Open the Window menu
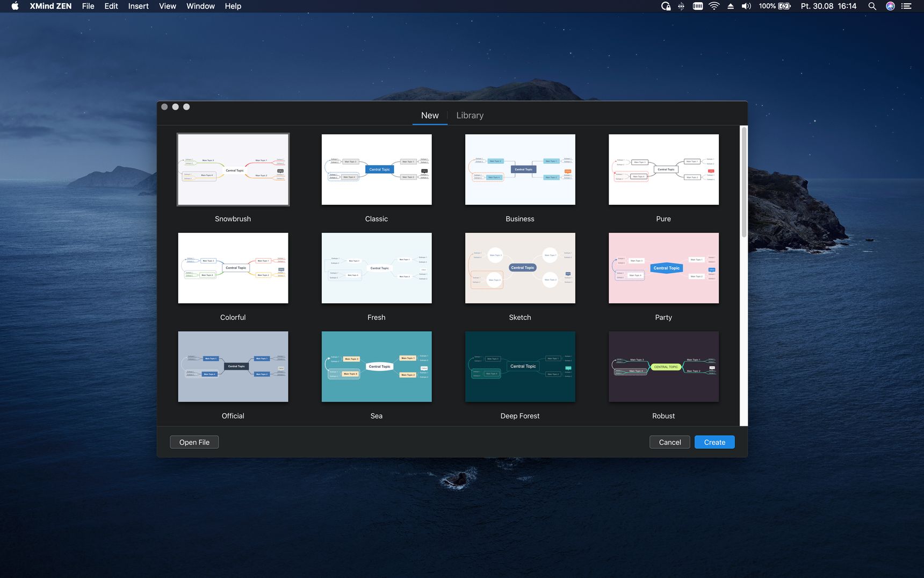This screenshot has width=924, height=578. (200, 6)
